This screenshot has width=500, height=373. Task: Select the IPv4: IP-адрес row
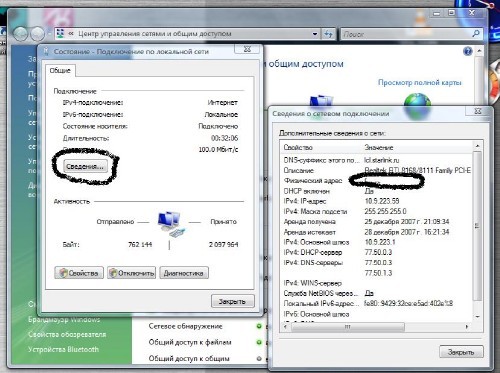coord(377,201)
